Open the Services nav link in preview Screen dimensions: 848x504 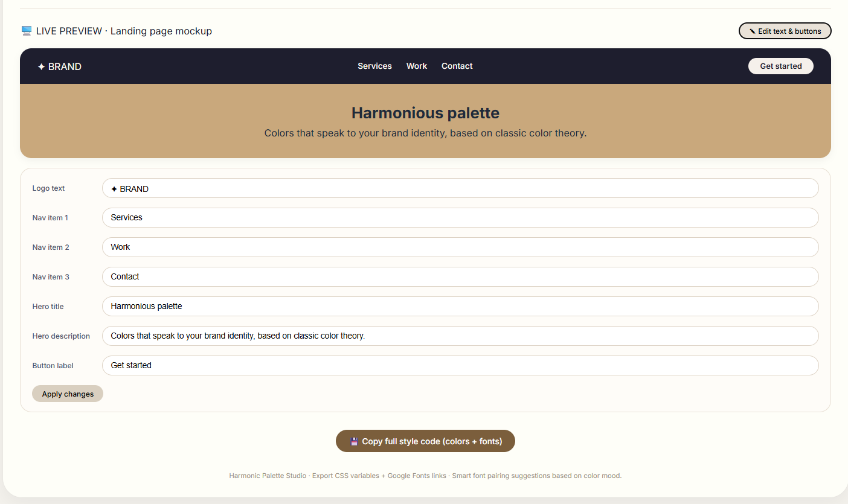(374, 66)
